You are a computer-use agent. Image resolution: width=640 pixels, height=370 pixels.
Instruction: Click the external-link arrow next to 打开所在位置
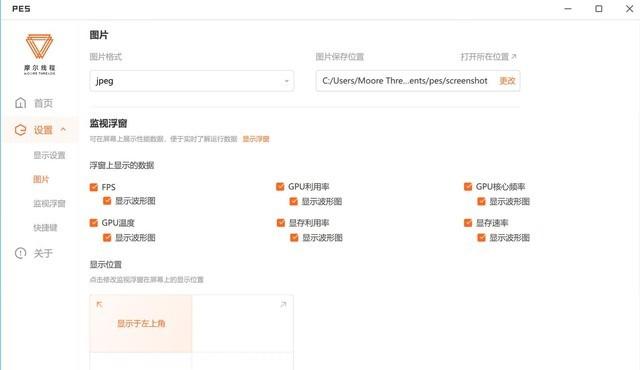(514, 57)
